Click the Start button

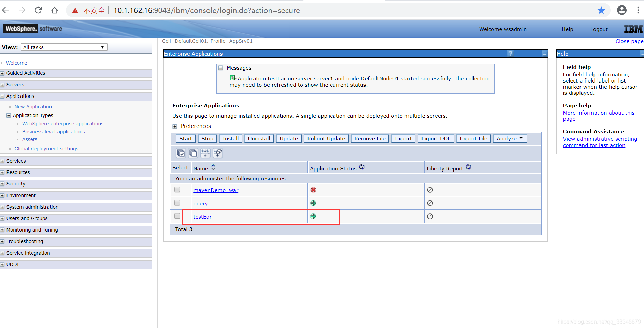186,138
